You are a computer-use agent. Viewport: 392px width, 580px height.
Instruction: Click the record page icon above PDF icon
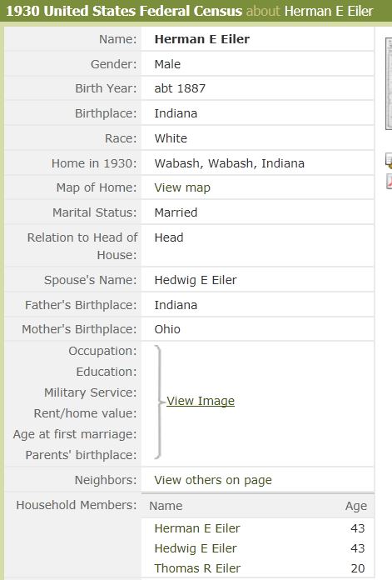(389, 161)
